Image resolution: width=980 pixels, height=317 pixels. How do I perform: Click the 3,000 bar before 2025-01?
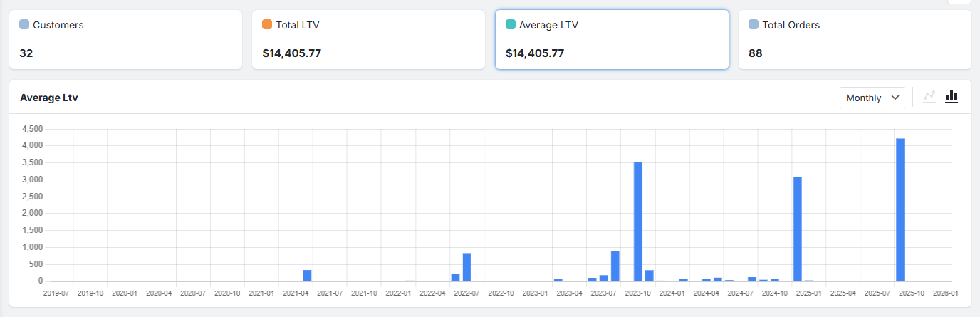click(x=798, y=229)
